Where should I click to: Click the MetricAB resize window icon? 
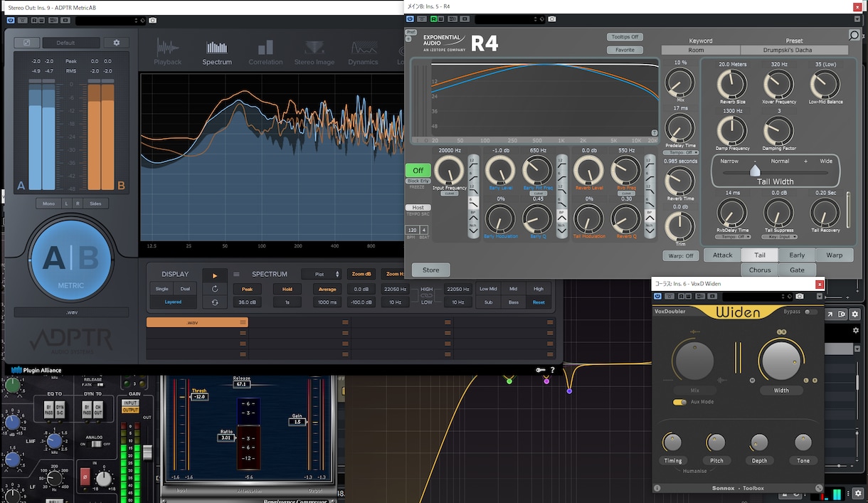click(x=26, y=43)
